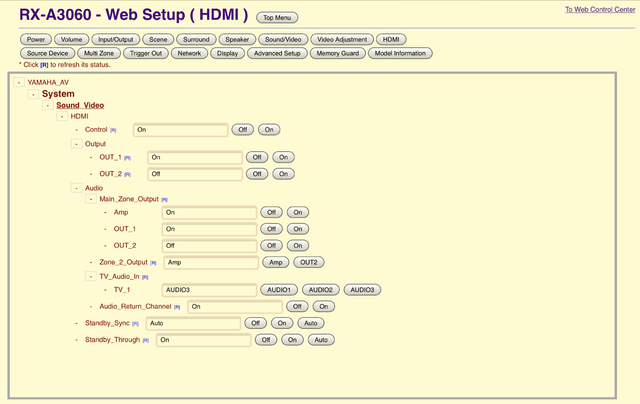Follow the To Web Control Center link

[x=600, y=9]
